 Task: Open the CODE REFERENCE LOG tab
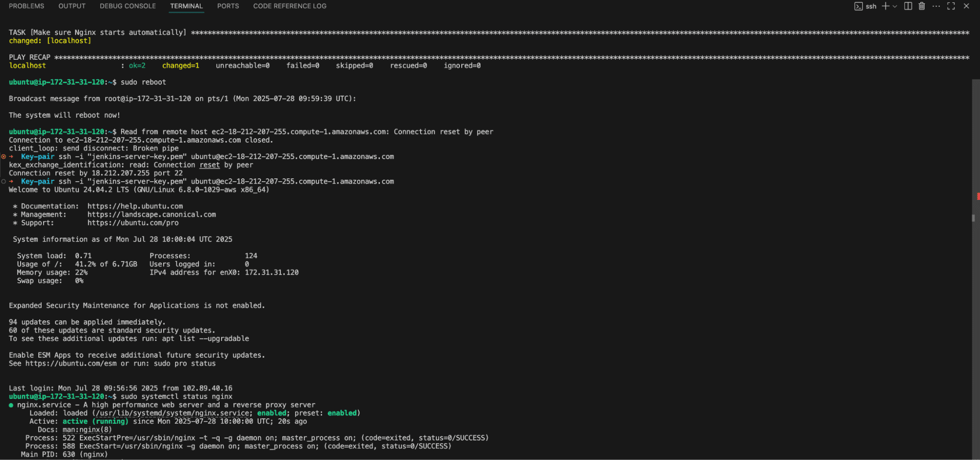[x=290, y=6]
